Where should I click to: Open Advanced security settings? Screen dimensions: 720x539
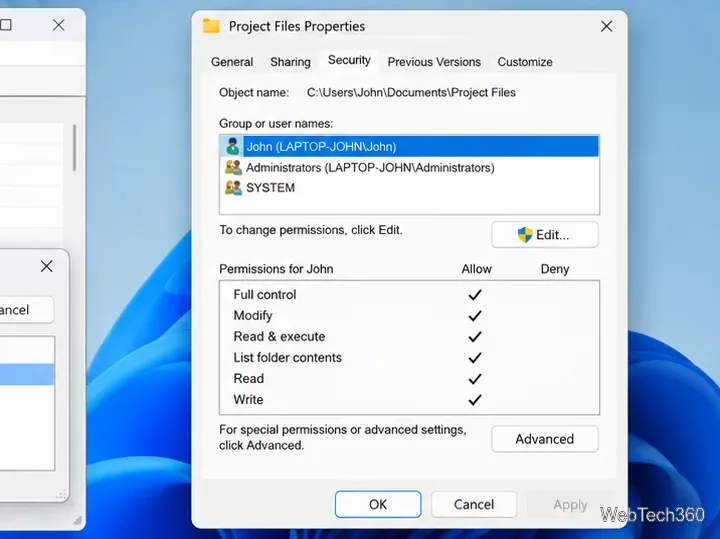(x=545, y=439)
